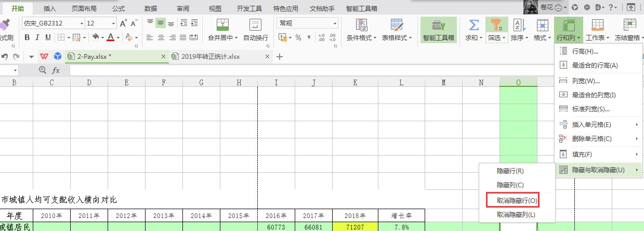The height and width of the screenshot is (231, 644).
Task: Open the 数据 ribbon tab
Action: [x=151, y=8]
